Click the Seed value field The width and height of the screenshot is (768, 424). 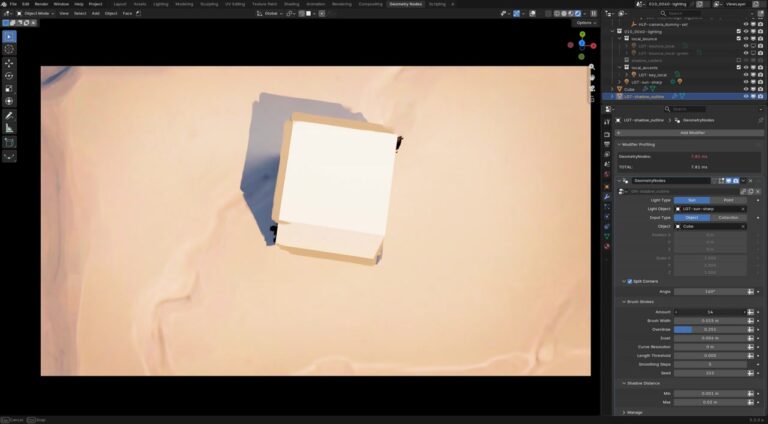(710, 373)
